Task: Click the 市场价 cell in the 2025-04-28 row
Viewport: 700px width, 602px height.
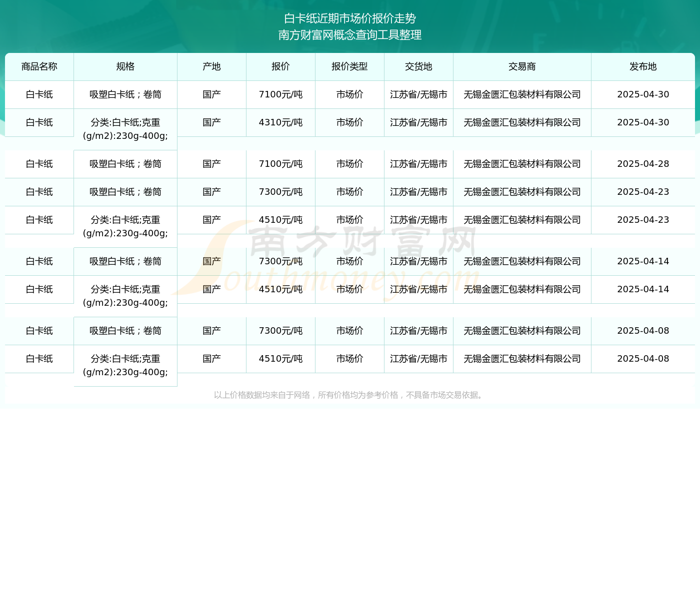Action: coord(349,164)
